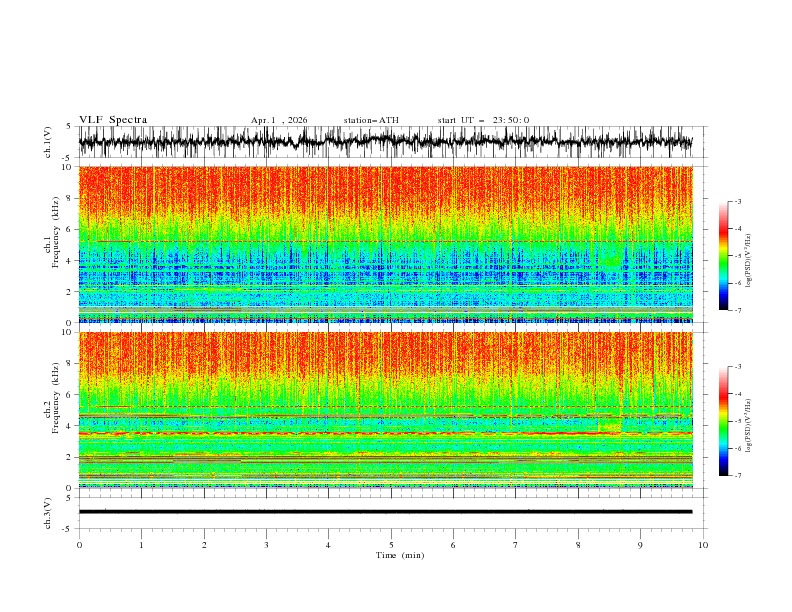Click the ch.1 "Frequency (kHz)" axis label
This screenshot has width=792, height=612.
click(x=56, y=232)
